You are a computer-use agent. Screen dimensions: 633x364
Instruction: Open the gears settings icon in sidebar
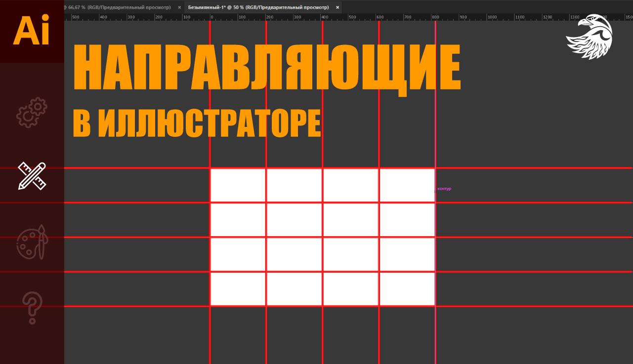click(x=32, y=112)
